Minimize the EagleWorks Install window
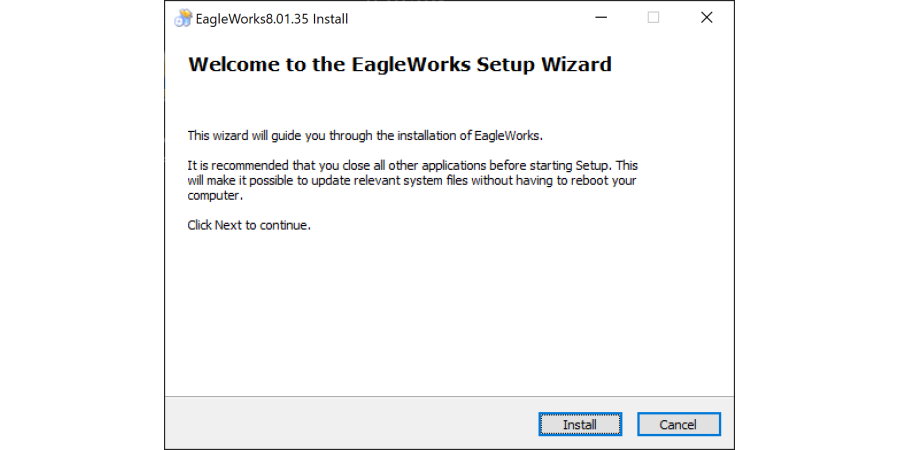The width and height of the screenshot is (900, 450). tap(601, 18)
